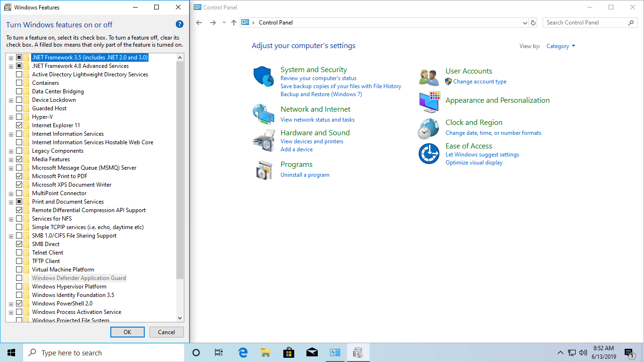
Task: Click Control Panel breadcrumb in address bar
Action: click(x=276, y=23)
